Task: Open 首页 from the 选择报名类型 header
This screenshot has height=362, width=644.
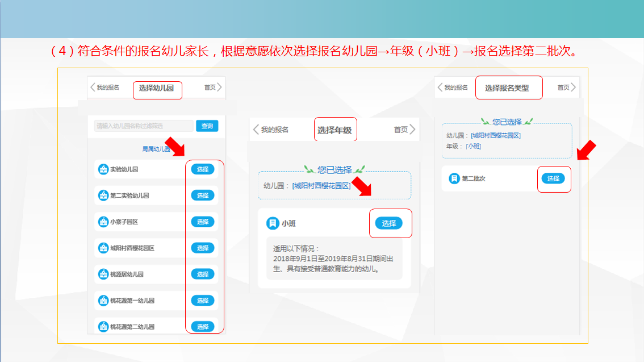Action: click(567, 88)
